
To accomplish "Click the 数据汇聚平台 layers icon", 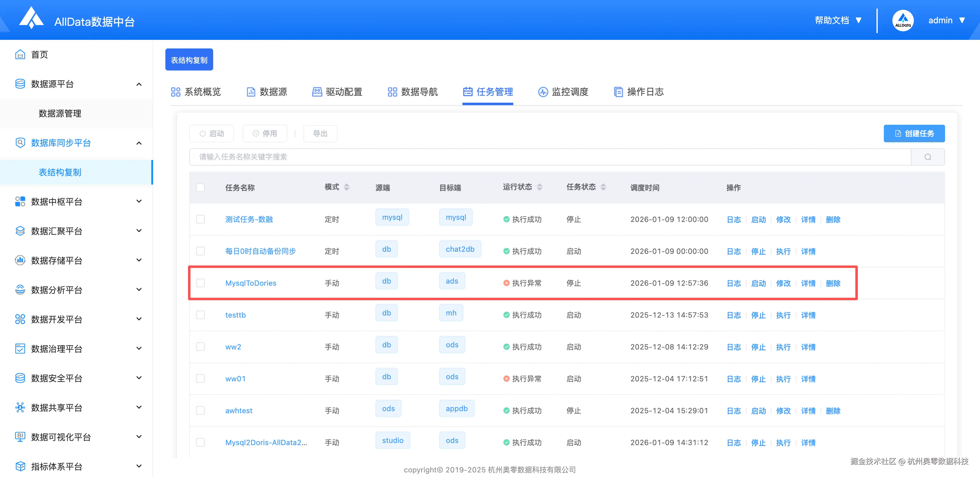I will 20,231.
